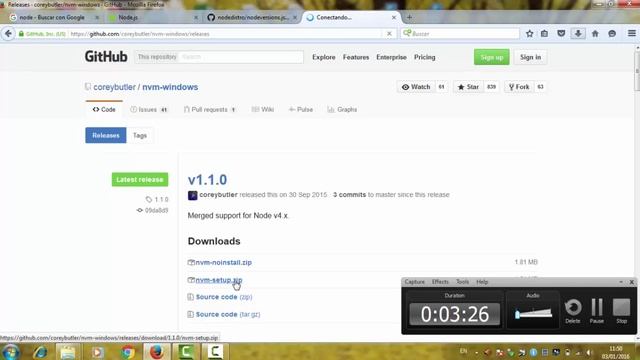
Task: Download Source code (tar.gz)
Action: point(228,314)
